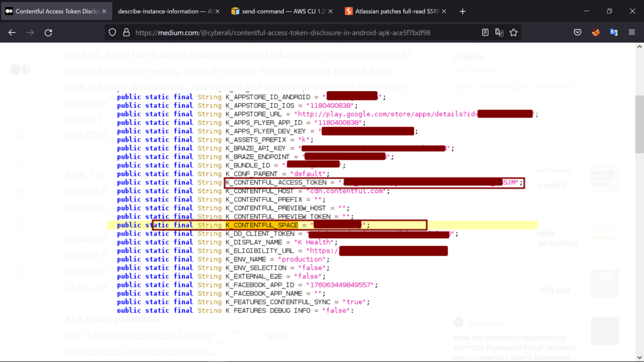This screenshot has height=362, width=644.
Task: Click the K_FEATURES_CONTENTFUL_SYNC "true" line
Action: [242, 302]
